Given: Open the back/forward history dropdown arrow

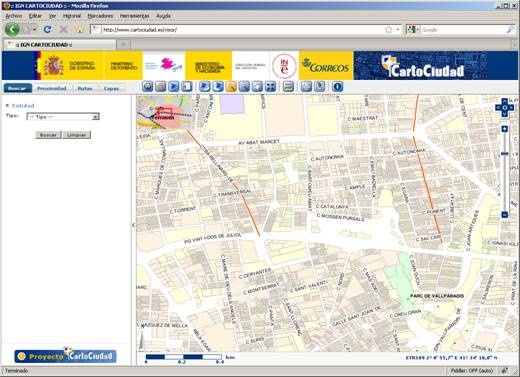Looking at the screenshot, I should pyautogui.click(x=35, y=30).
